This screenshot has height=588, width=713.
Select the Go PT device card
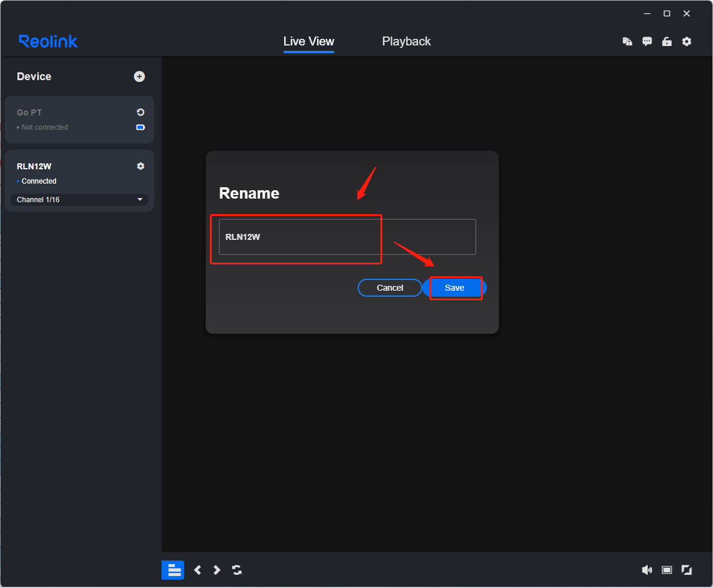(x=80, y=120)
